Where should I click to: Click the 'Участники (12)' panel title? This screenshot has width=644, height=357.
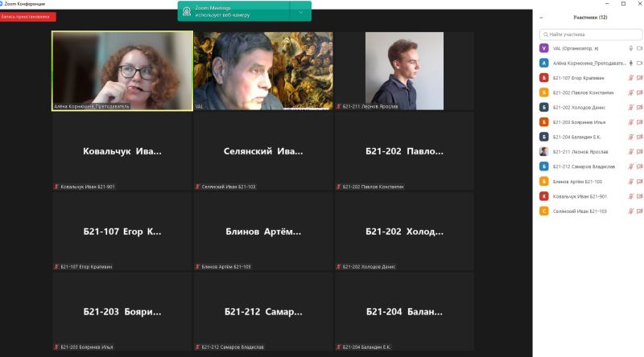point(590,18)
